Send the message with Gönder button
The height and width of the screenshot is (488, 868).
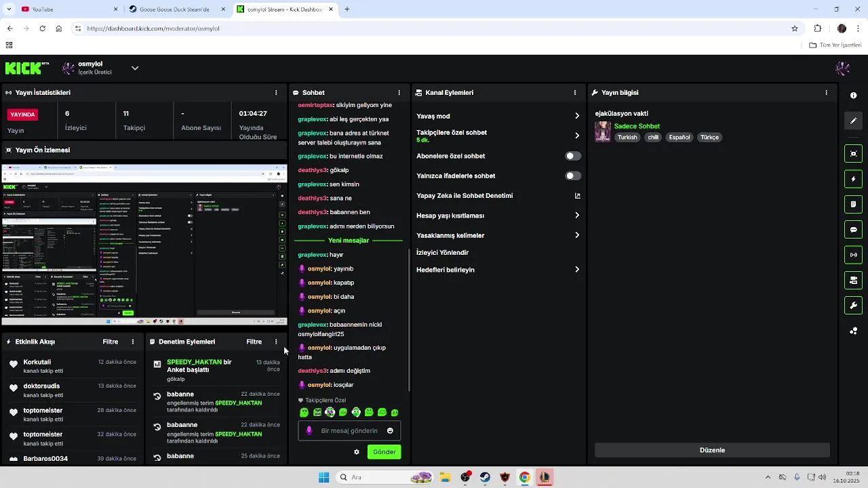point(384,452)
